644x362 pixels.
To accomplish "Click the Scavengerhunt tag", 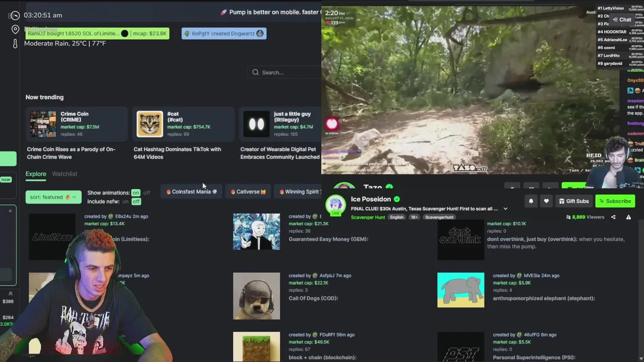I will coord(439,217).
